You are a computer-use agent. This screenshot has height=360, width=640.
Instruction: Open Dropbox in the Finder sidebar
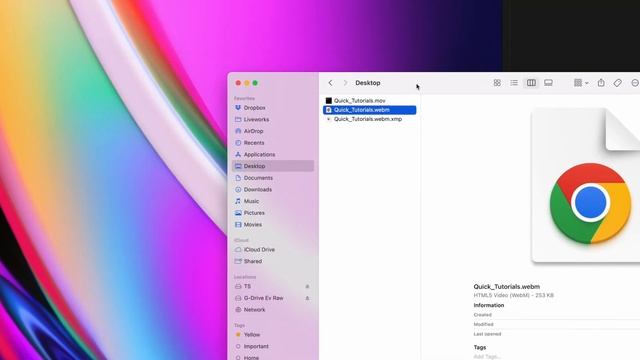[x=273, y=108]
